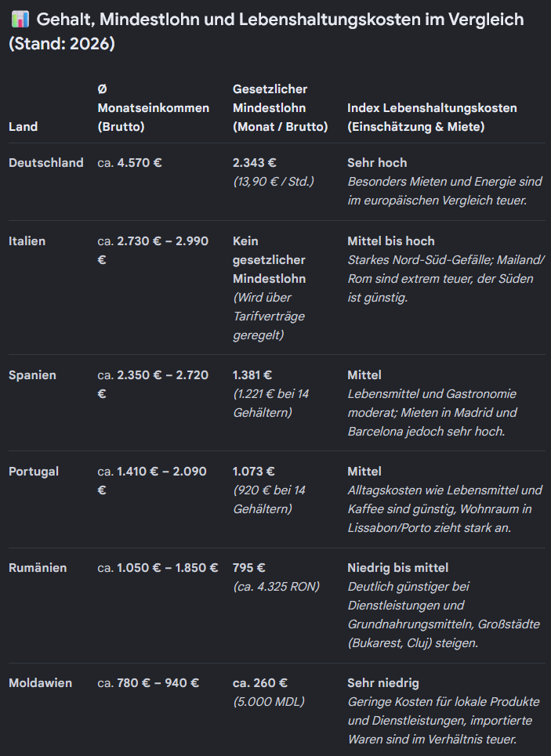Click the Niedrig bis mittel rating
551x756 pixels.
(x=398, y=567)
